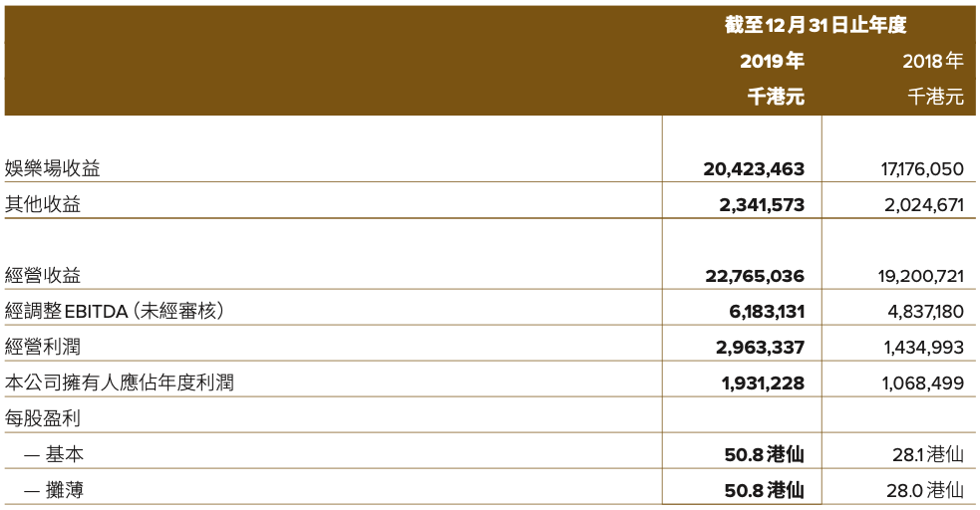The width and height of the screenshot is (980, 510).
Task: Select the 經營收益 total 22,765,036
Action: coord(754,276)
